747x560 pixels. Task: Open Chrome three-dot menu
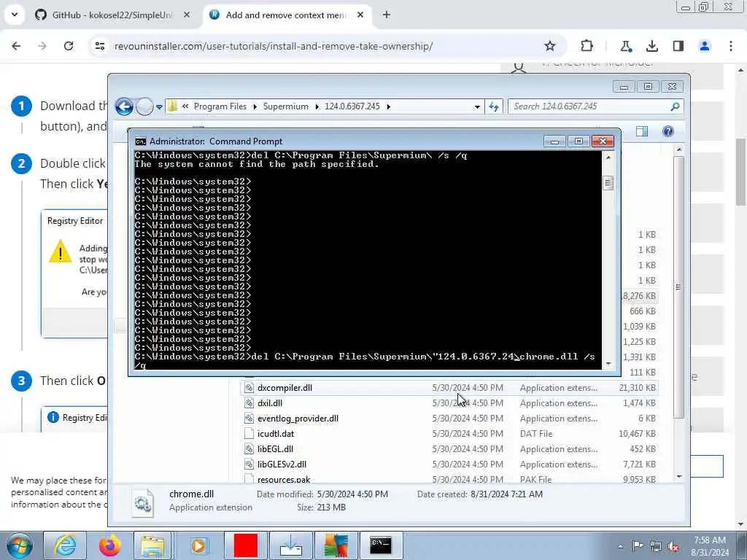point(731,46)
